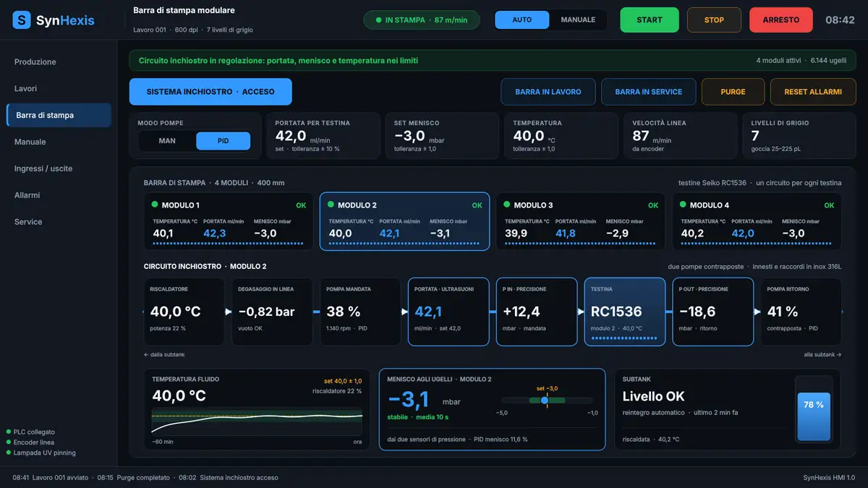The height and width of the screenshot is (488, 868).
Task: Select the MODULO 3 card
Action: pyautogui.click(x=581, y=221)
